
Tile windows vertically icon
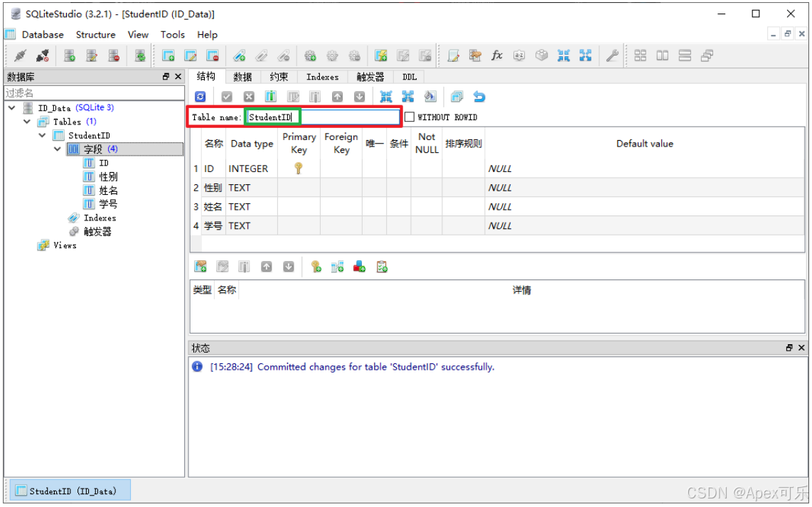[685, 55]
